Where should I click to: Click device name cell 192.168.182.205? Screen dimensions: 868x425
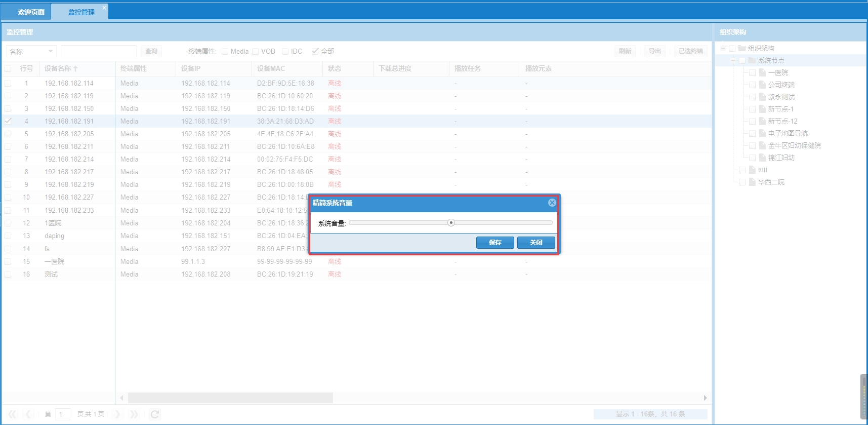click(69, 134)
